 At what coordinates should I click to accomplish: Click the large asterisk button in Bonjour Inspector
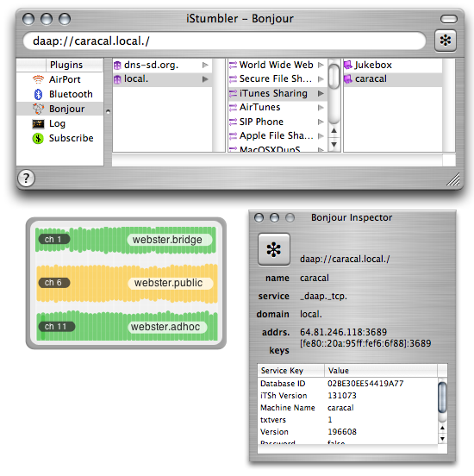click(x=274, y=249)
